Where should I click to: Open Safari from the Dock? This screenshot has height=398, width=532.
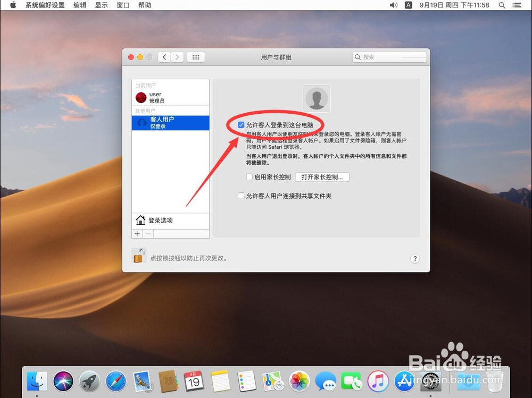coord(115,382)
